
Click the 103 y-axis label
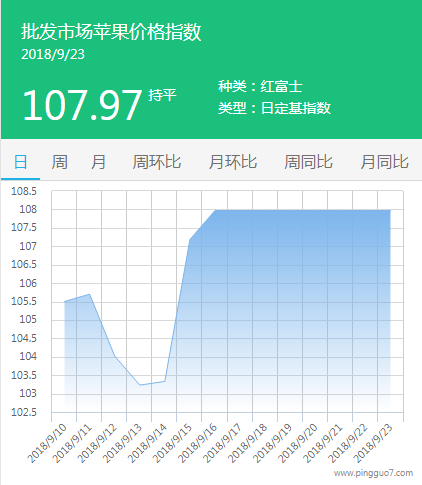(x=28, y=393)
